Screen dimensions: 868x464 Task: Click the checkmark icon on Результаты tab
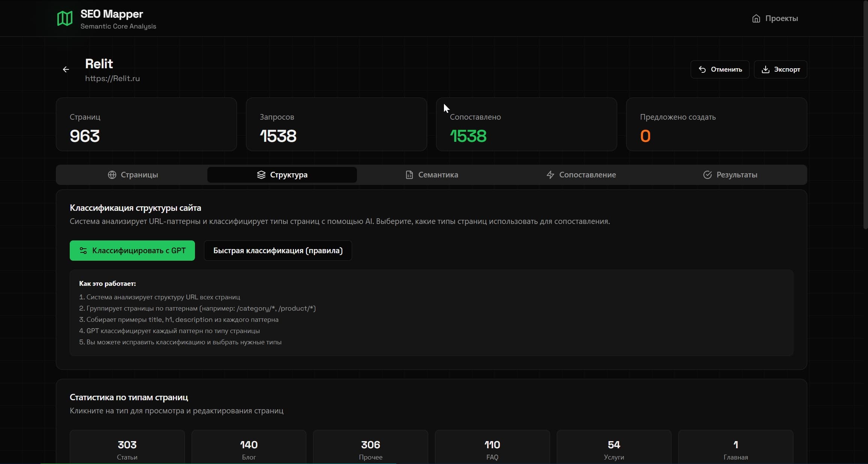[x=707, y=175]
